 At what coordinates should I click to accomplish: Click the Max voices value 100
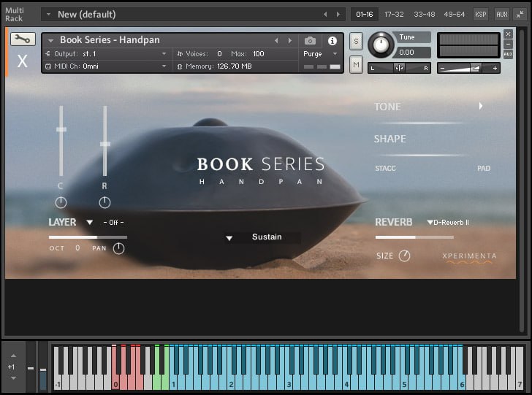click(x=258, y=54)
